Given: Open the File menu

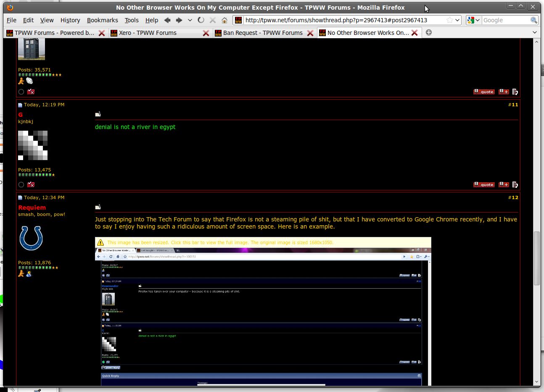Looking at the screenshot, I should [x=12, y=20].
